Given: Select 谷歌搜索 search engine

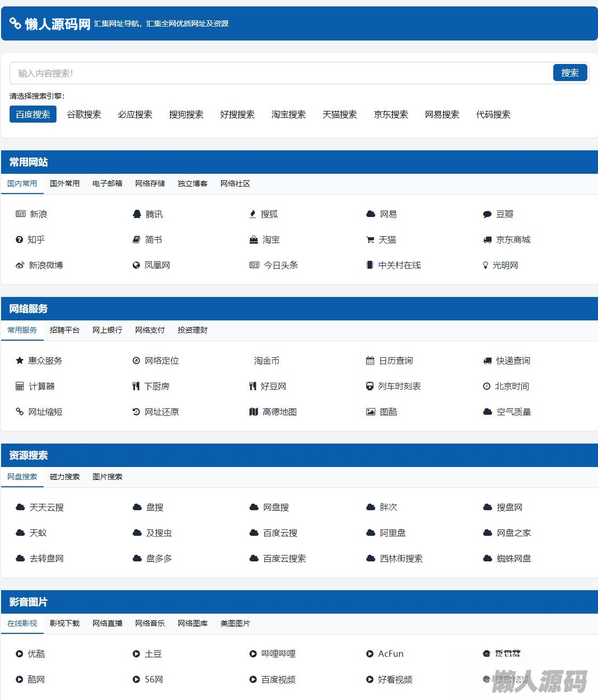Looking at the screenshot, I should tap(84, 114).
